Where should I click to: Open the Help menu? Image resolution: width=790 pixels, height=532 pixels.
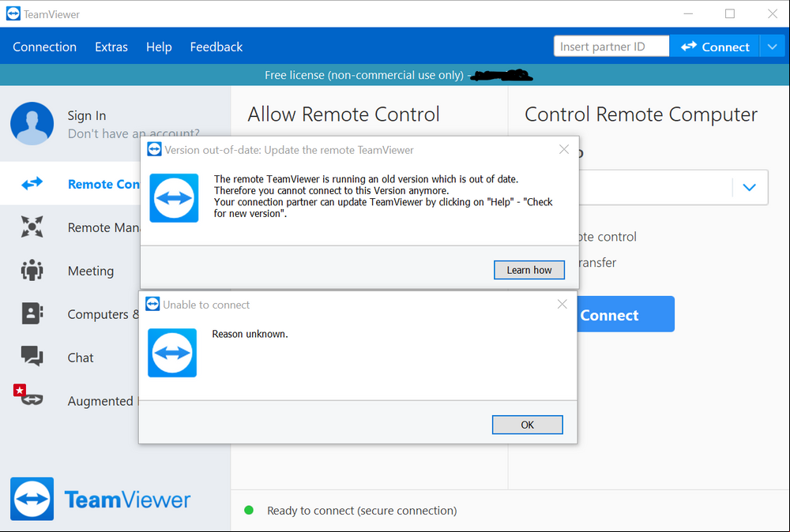159,47
